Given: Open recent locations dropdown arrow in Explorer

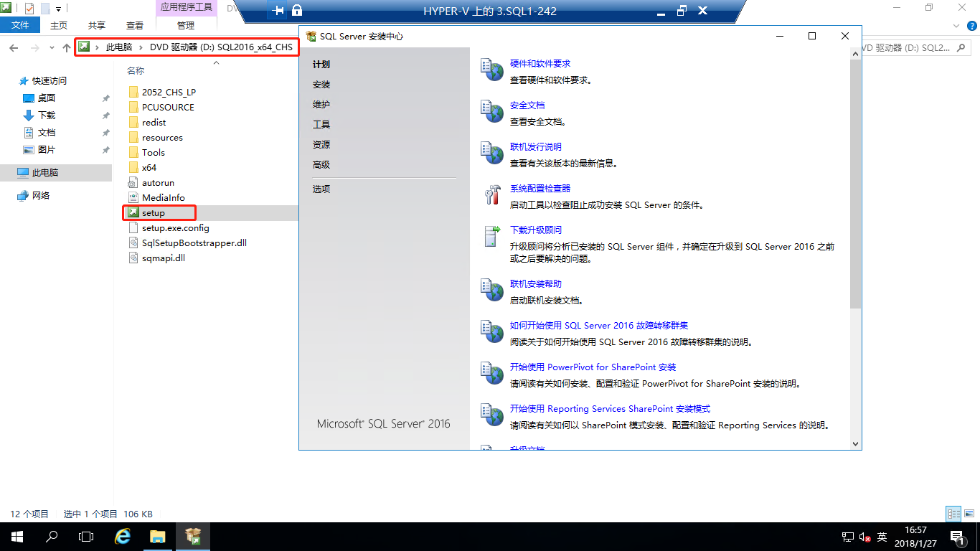Looking at the screenshot, I should tap(51, 47).
